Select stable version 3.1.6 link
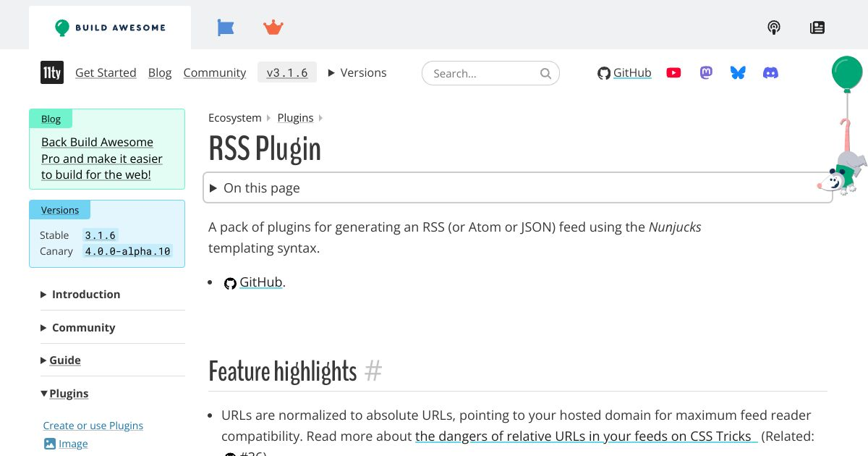This screenshot has width=868, height=456. coord(101,235)
